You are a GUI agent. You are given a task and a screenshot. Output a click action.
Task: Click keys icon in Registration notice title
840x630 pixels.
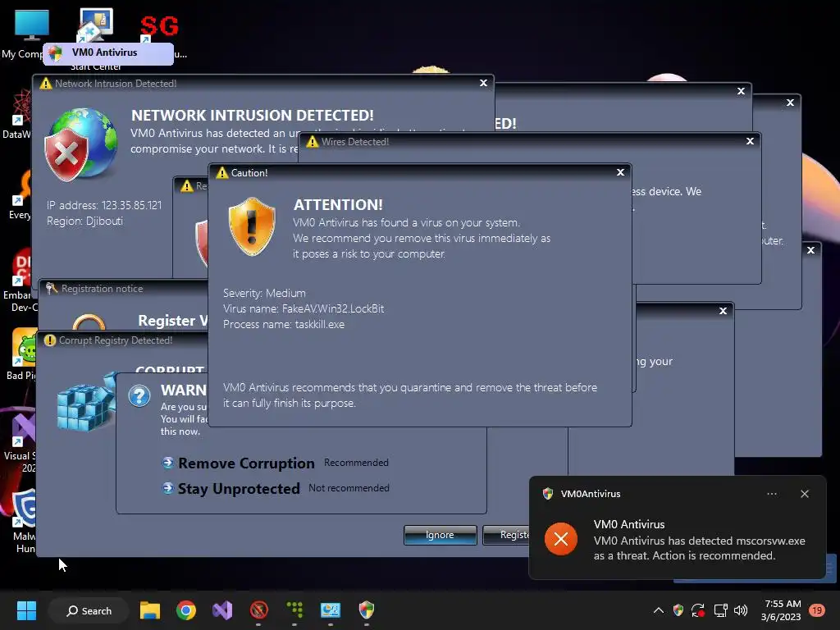(x=52, y=288)
